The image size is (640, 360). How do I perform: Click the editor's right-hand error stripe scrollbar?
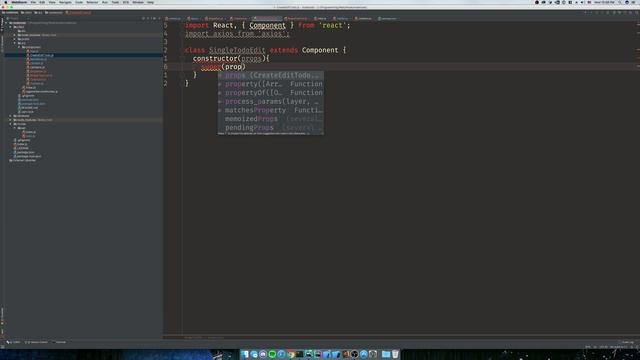point(638,179)
